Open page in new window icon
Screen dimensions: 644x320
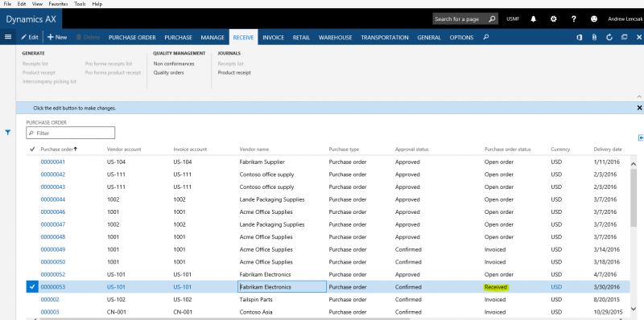625,37
